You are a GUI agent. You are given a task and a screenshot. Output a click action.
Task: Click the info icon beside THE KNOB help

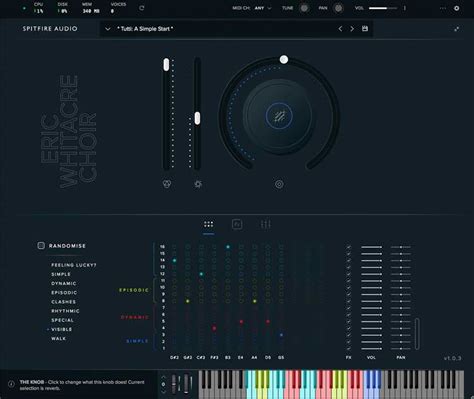(x=11, y=384)
